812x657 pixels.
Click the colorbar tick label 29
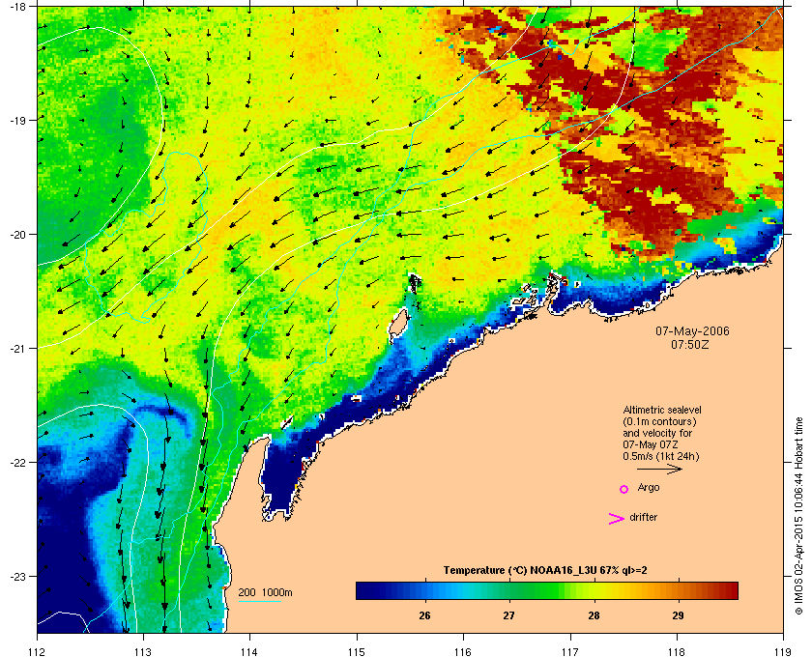(678, 615)
